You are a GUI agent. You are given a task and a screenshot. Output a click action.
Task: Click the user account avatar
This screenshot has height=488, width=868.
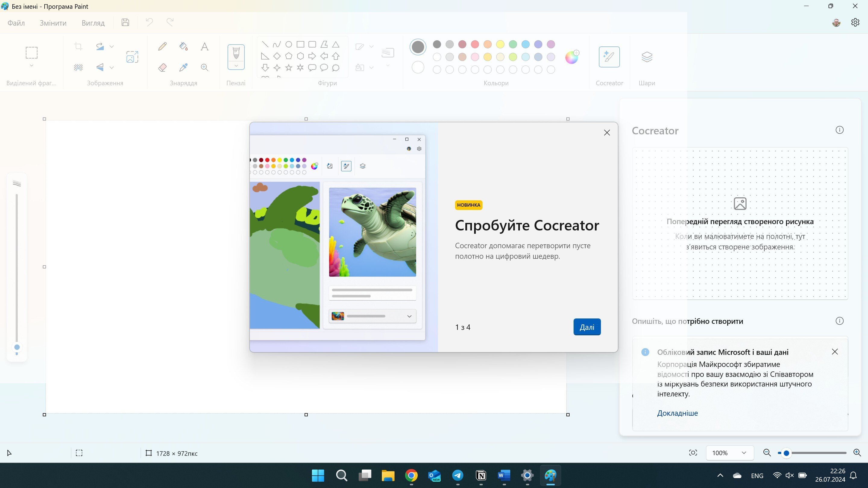click(x=836, y=23)
